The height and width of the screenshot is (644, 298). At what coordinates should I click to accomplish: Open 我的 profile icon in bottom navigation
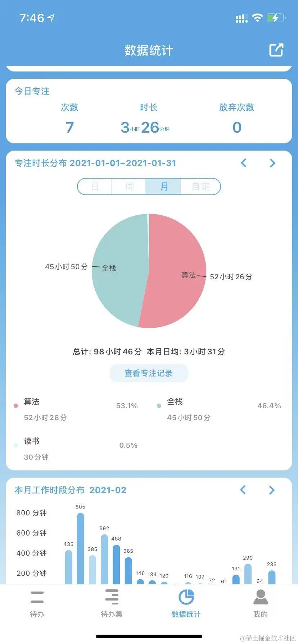click(261, 597)
